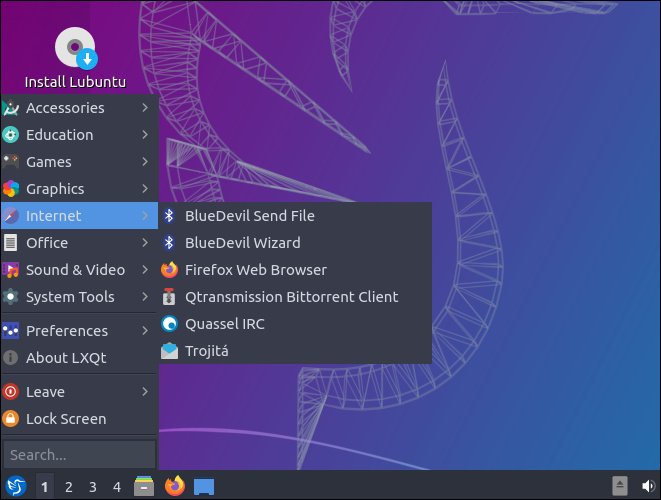The width and height of the screenshot is (661, 500).
Task: Click the Quassel IRC icon
Action: tap(169, 324)
